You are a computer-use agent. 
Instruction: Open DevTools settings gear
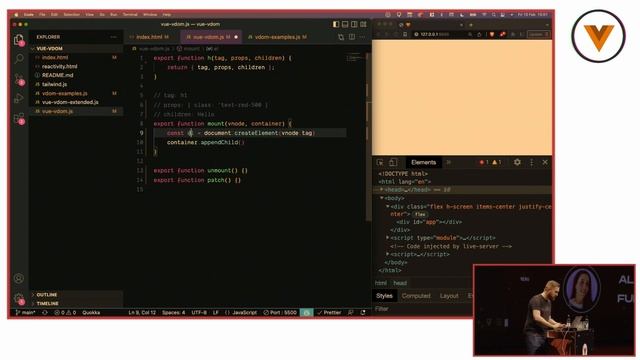point(517,162)
